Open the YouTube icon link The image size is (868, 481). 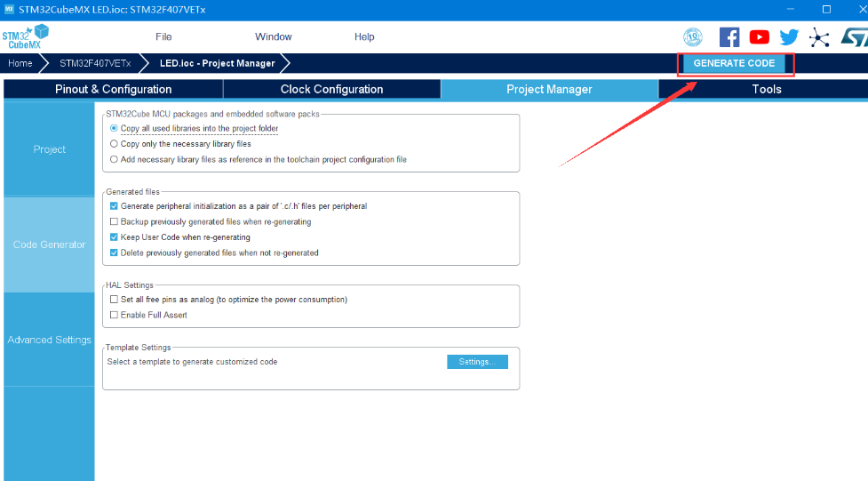759,37
